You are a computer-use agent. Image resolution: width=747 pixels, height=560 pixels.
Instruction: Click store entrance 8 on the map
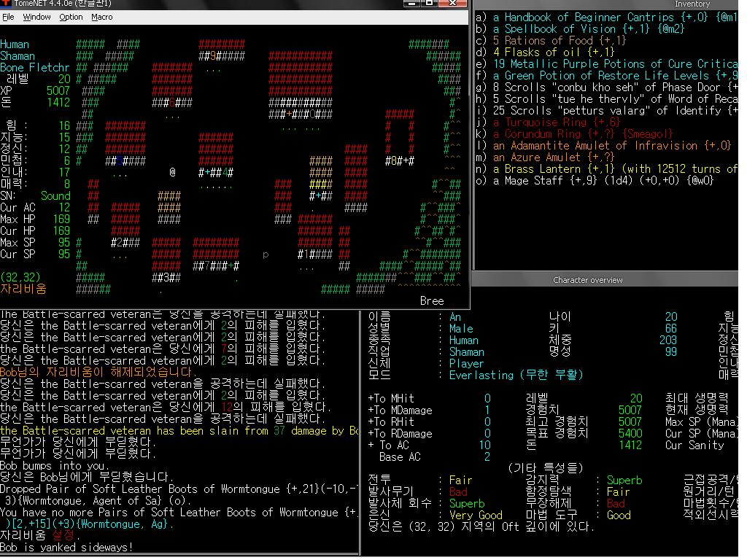pos(393,161)
